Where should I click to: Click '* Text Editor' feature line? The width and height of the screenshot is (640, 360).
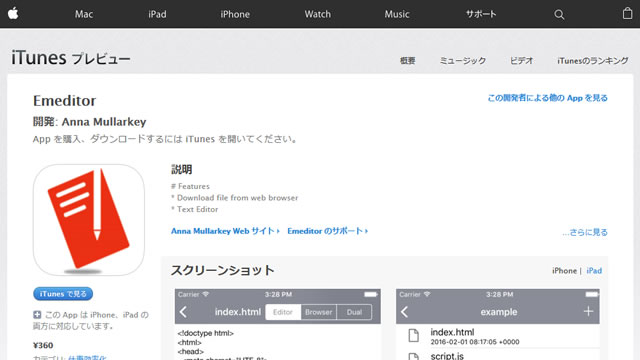[195, 209]
